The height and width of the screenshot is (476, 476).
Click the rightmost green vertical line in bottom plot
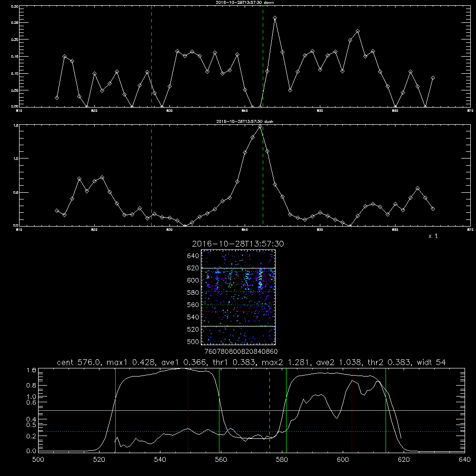(x=386, y=410)
